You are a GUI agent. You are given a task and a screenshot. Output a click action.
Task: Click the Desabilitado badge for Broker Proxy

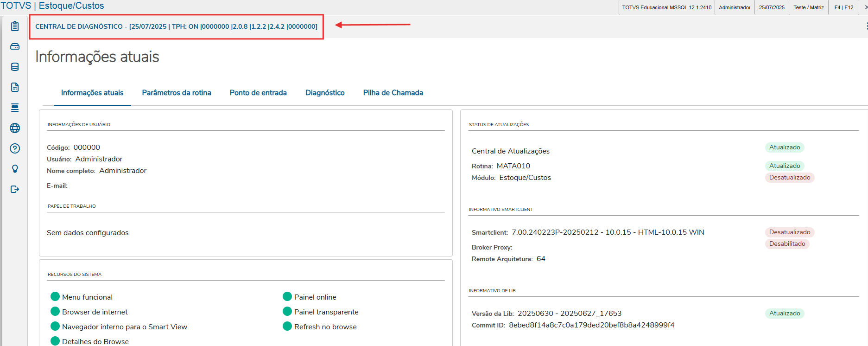point(787,244)
